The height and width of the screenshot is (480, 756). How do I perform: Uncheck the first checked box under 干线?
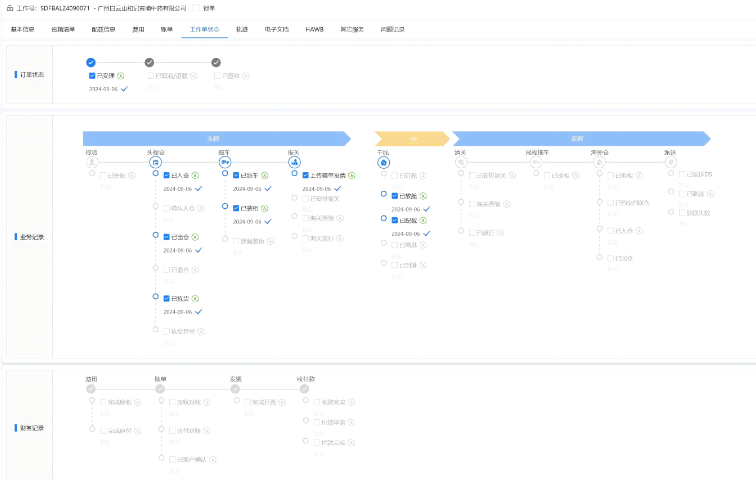(395, 196)
